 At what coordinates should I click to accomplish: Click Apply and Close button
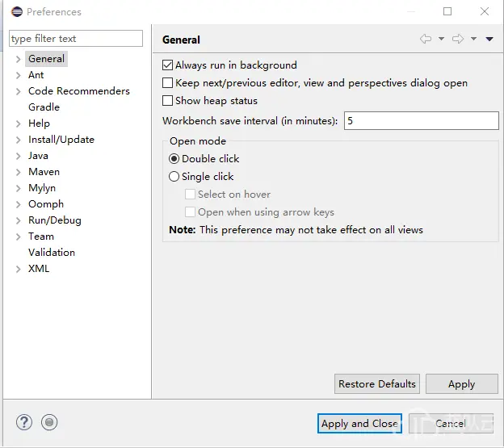[x=359, y=423]
